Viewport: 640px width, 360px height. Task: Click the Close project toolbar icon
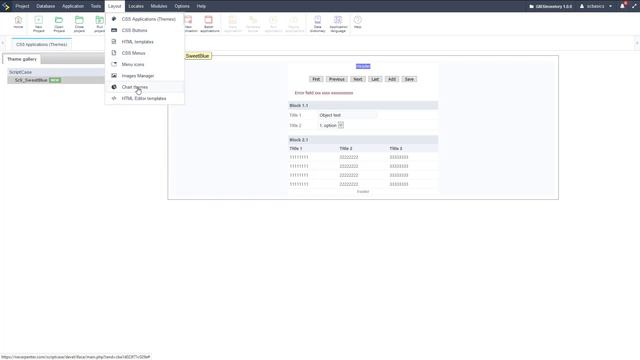click(79, 24)
